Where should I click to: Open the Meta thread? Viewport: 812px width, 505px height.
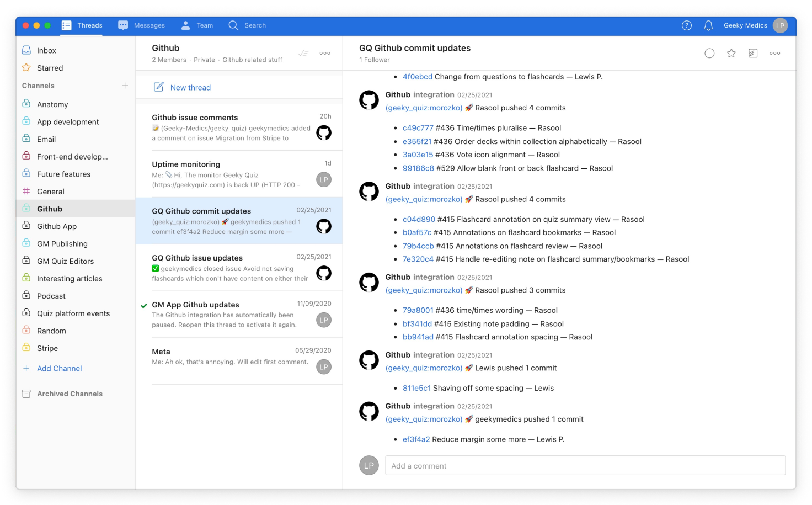point(239,361)
